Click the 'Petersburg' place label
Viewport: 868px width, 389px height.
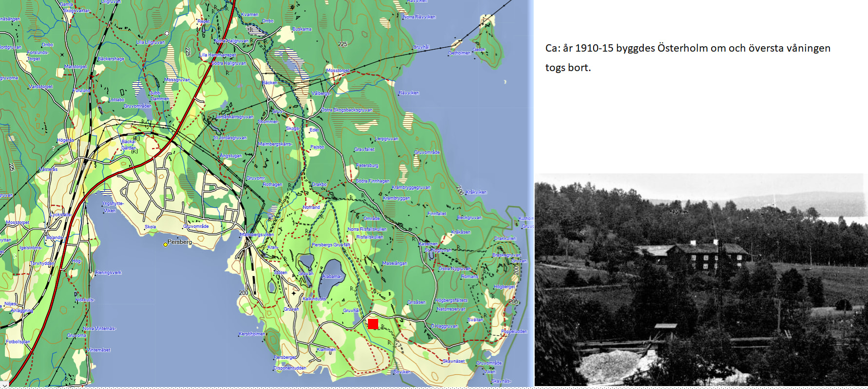click(x=367, y=166)
